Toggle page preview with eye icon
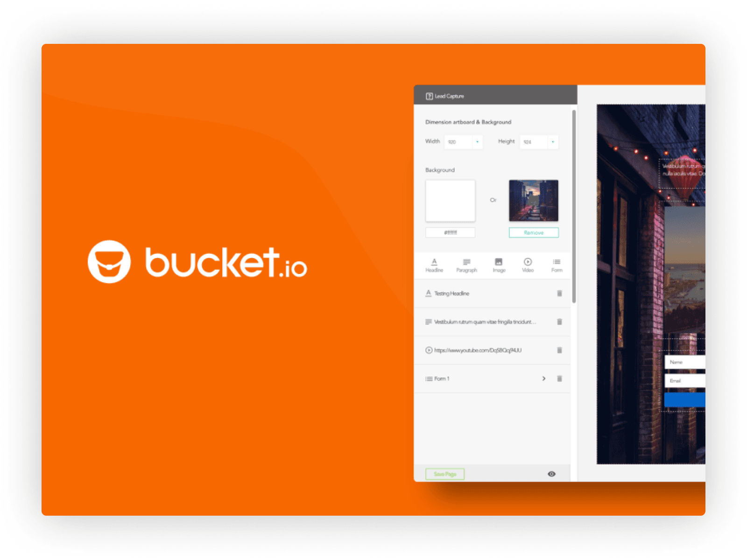747x560 pixels. pos(551,474)
